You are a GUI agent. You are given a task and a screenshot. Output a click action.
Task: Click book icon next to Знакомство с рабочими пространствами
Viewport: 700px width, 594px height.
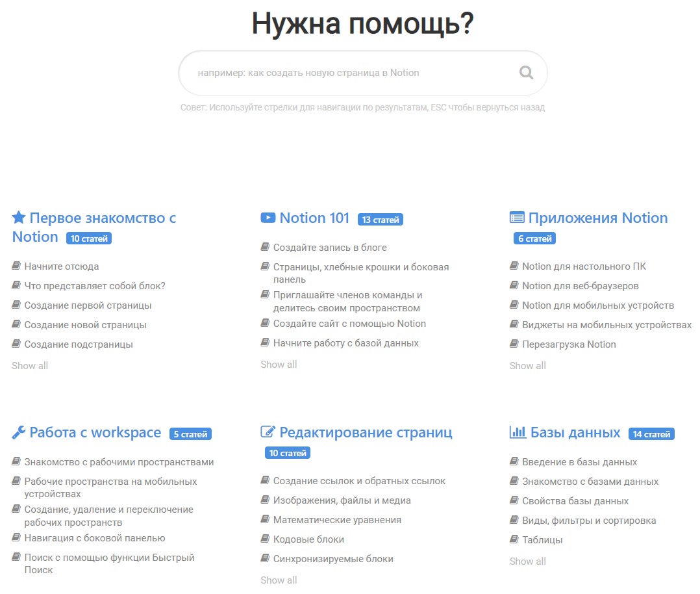click(x=16, y=461)
